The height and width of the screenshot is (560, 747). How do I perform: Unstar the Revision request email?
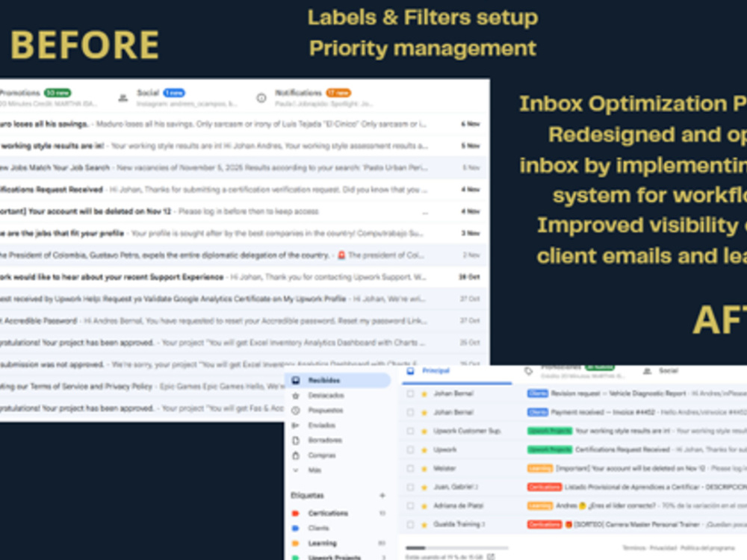pos(424,393)
